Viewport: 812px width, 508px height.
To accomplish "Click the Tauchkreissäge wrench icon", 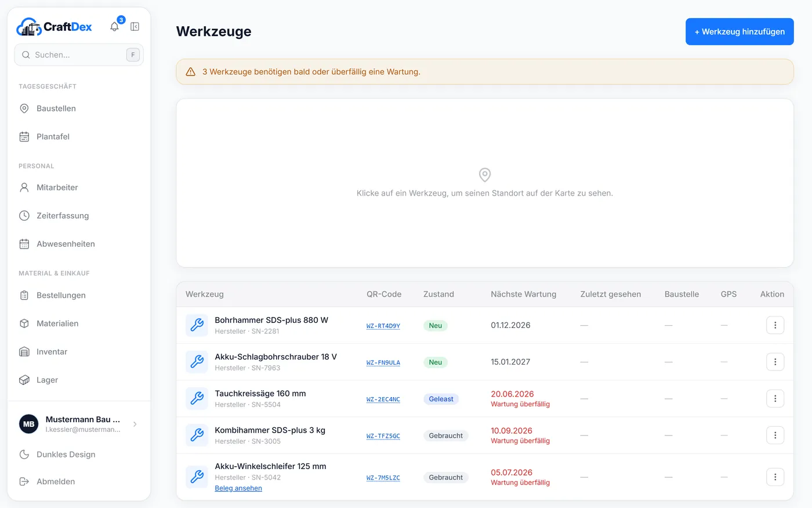I will click(x=197, y=398).
